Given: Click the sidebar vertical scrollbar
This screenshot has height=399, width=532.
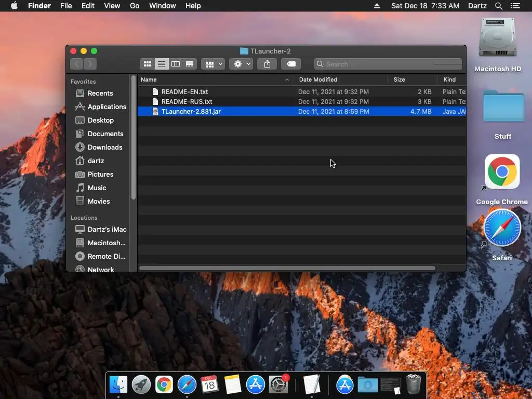Looking at the screenshot, I should (134, 137).
